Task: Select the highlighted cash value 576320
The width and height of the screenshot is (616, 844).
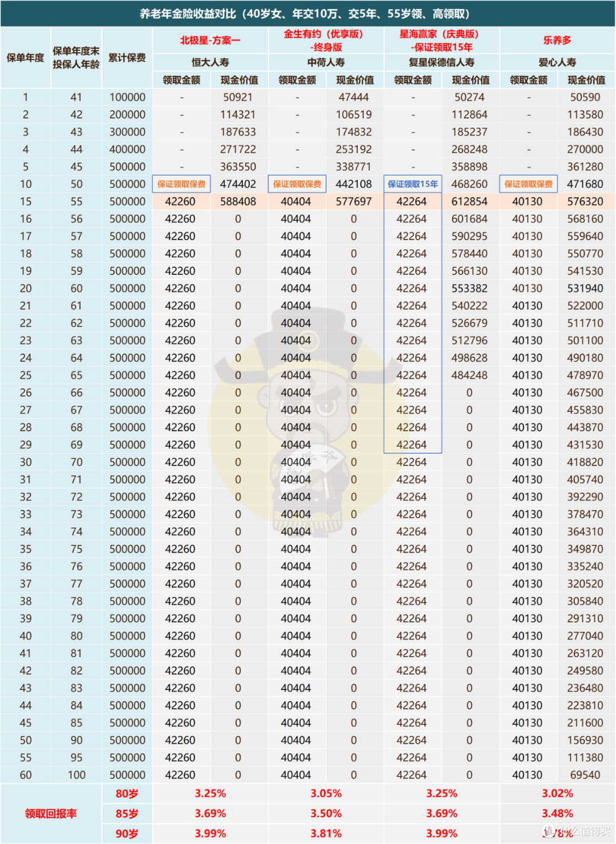Action: (x=585, y=202)
